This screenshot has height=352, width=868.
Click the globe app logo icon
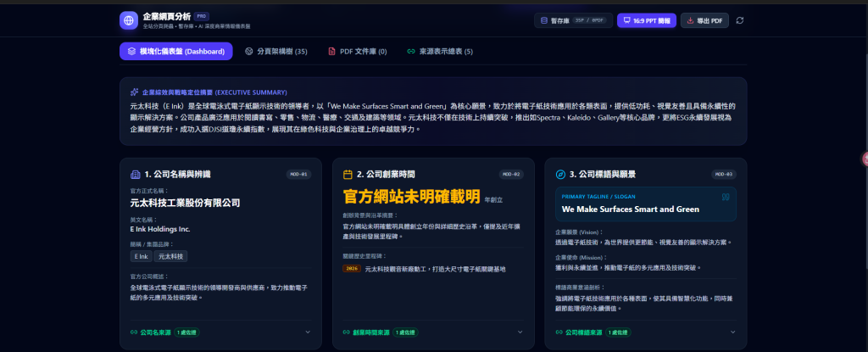[129, 20]
